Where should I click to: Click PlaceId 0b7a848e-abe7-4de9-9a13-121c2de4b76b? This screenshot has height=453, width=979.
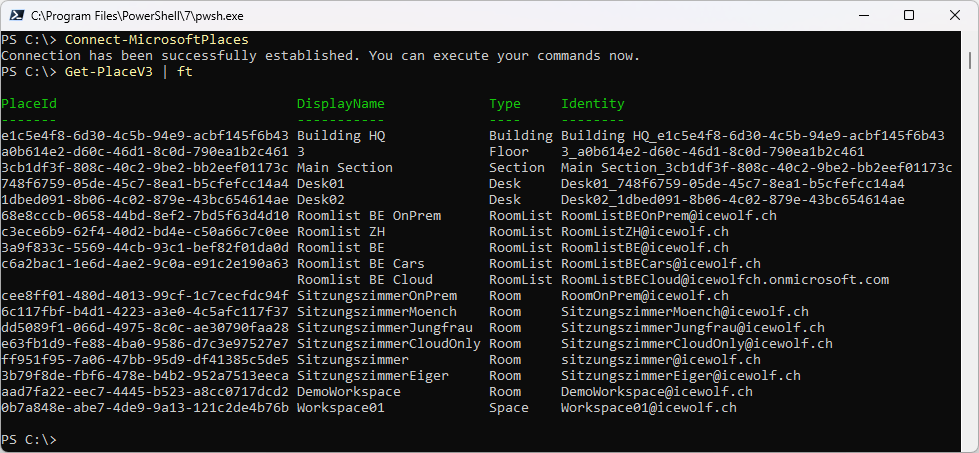[145, 408]
